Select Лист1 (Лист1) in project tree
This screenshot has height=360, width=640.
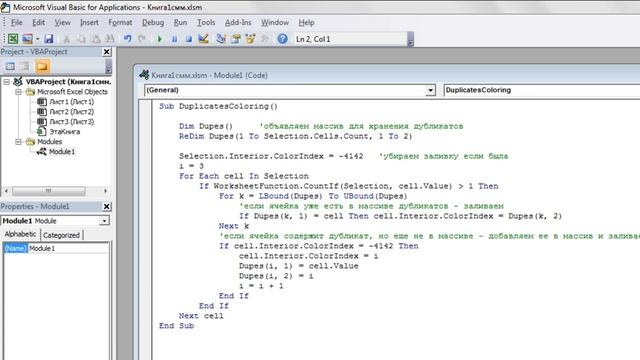pyautogui.click(x=71, y=102)
